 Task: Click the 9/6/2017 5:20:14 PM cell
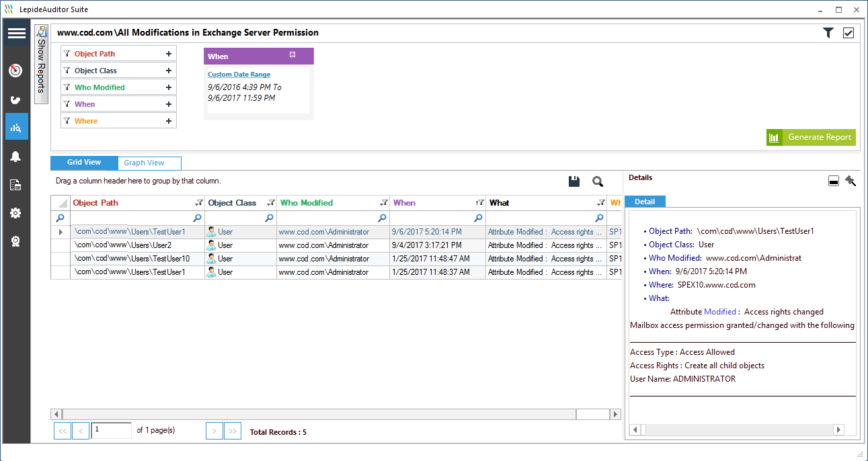(438, 232)
